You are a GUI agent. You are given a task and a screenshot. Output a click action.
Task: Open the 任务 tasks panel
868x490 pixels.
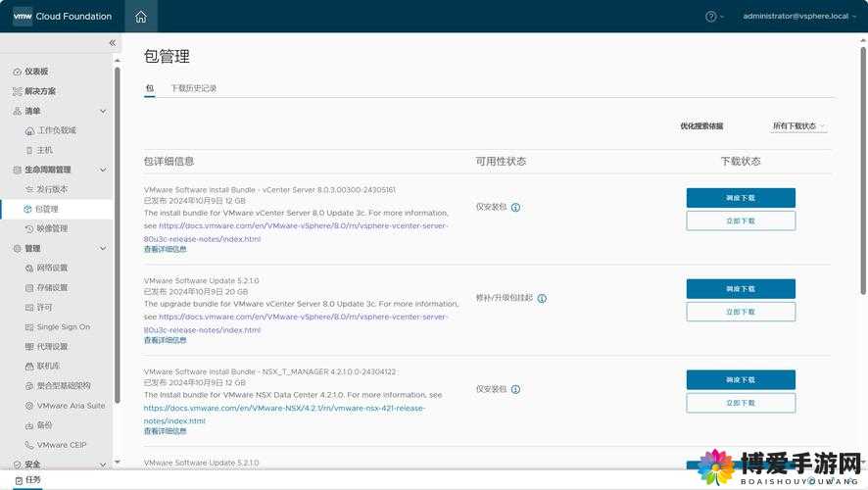pos(28,479)
